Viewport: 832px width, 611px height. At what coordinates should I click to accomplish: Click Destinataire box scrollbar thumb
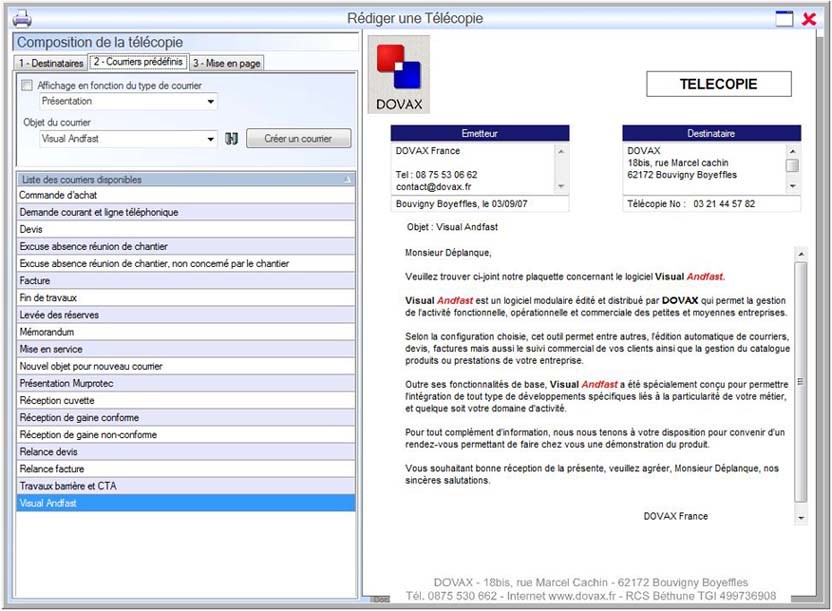(792, 165)
